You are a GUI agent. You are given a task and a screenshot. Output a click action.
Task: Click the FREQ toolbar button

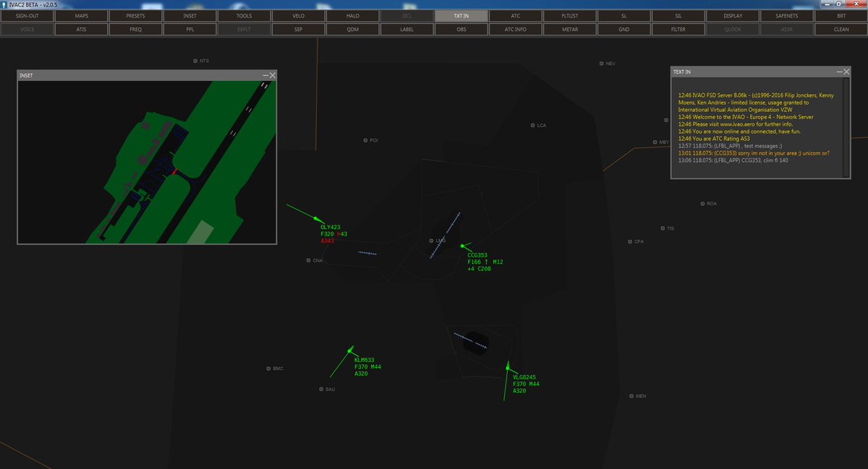click(x=135, y=30)
